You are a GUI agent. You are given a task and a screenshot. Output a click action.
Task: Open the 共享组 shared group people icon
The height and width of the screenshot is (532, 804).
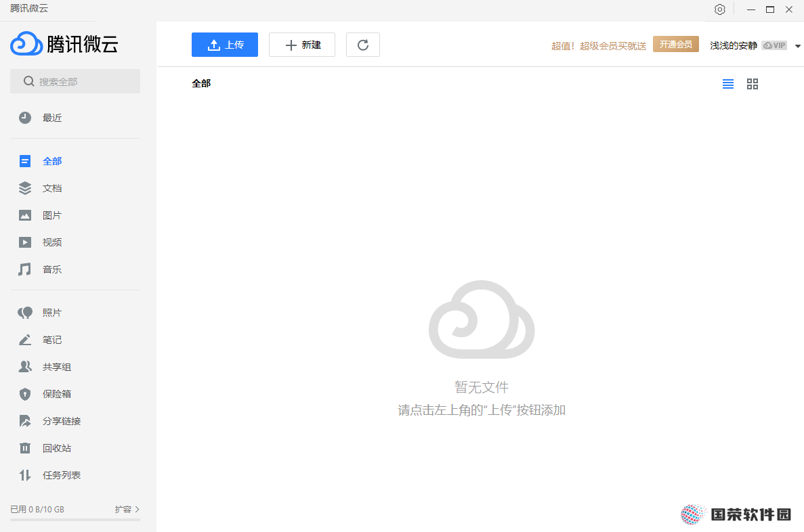(x=24, y=367)
